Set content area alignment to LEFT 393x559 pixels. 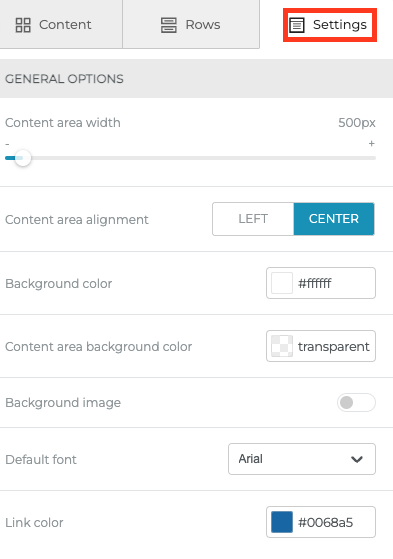pos(253,219)
